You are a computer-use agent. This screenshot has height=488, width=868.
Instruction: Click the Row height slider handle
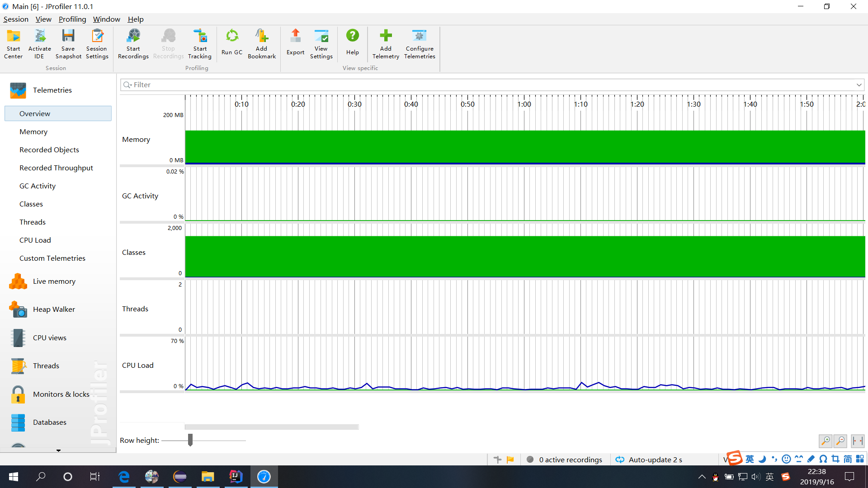(190, 440)
